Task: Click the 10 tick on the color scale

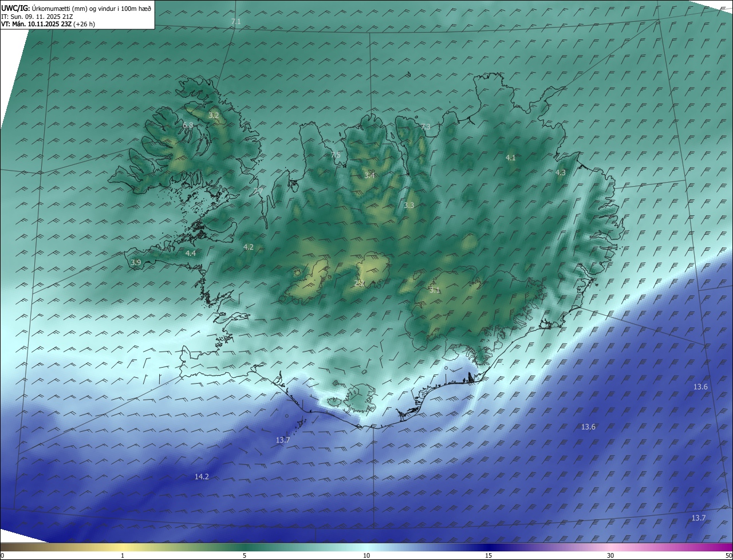Action: (x=366, y=555)
